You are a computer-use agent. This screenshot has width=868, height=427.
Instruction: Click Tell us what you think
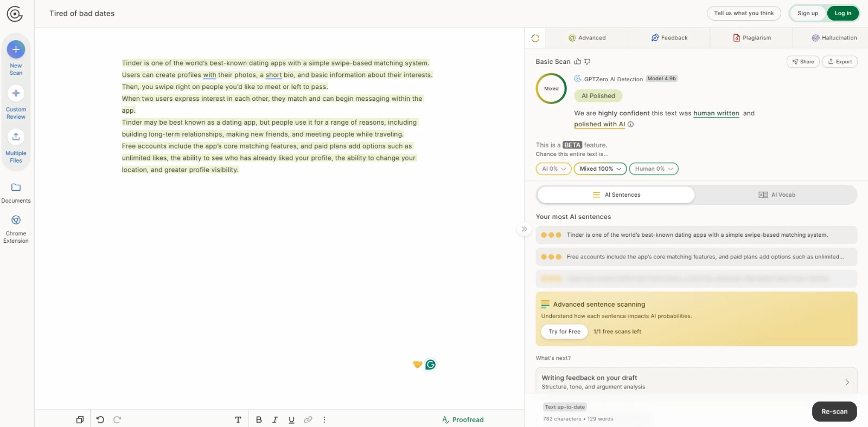744,14
